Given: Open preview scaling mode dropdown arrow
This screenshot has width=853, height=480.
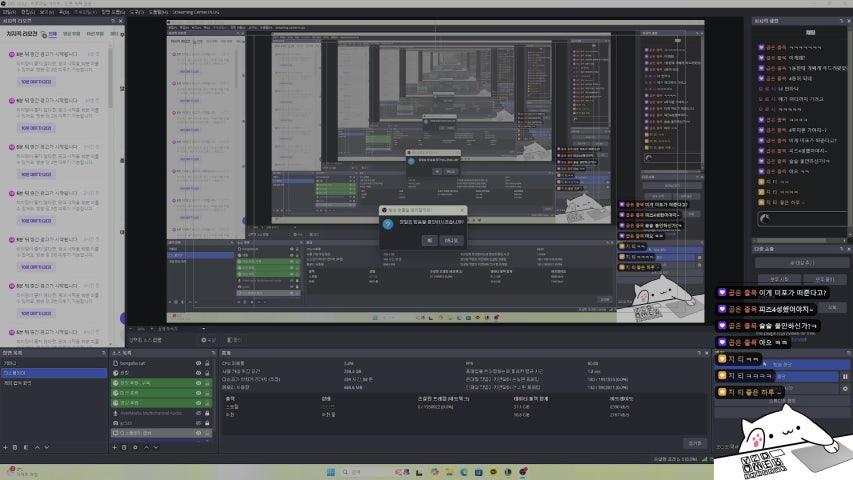Looking at the screenshot, I should click(x=203, y=329).
